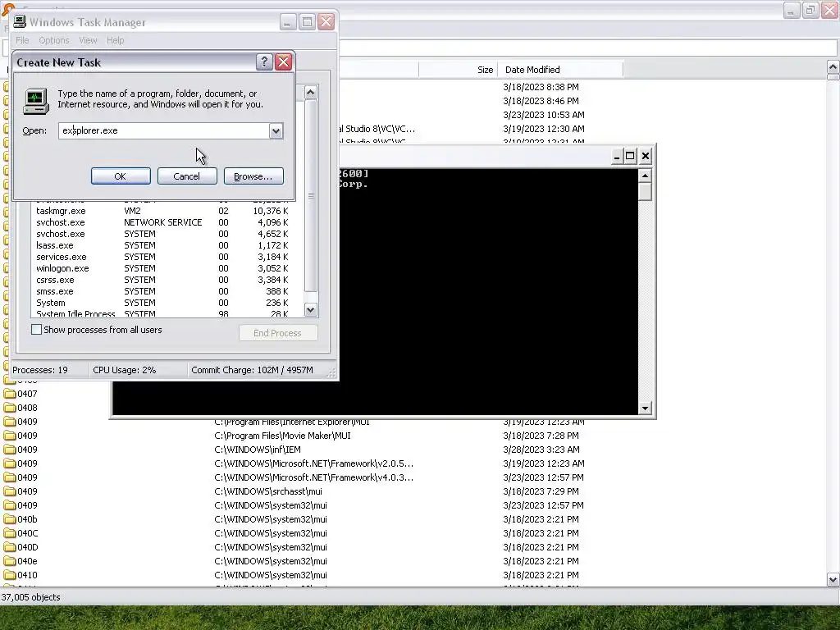Click date 3/28/2023 3:23 AM

(541, 450)
